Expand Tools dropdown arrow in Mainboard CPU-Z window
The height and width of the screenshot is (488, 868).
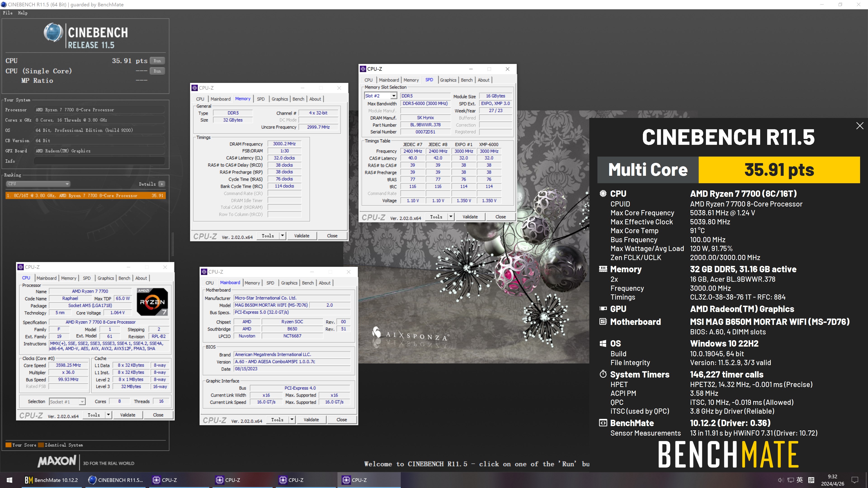tap(292, 420)
